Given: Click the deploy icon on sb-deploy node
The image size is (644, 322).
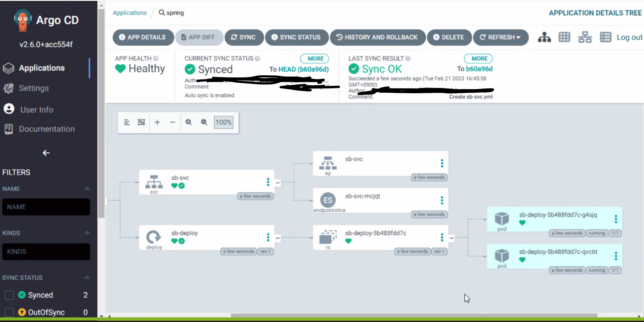Looking at the screenshot, I should coord(154,237).
